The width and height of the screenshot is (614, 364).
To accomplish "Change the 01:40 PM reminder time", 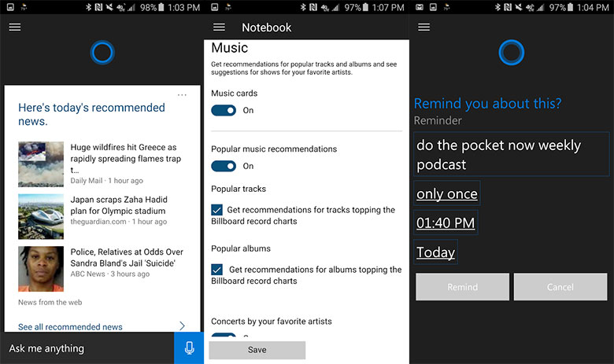I will point(446,222).
